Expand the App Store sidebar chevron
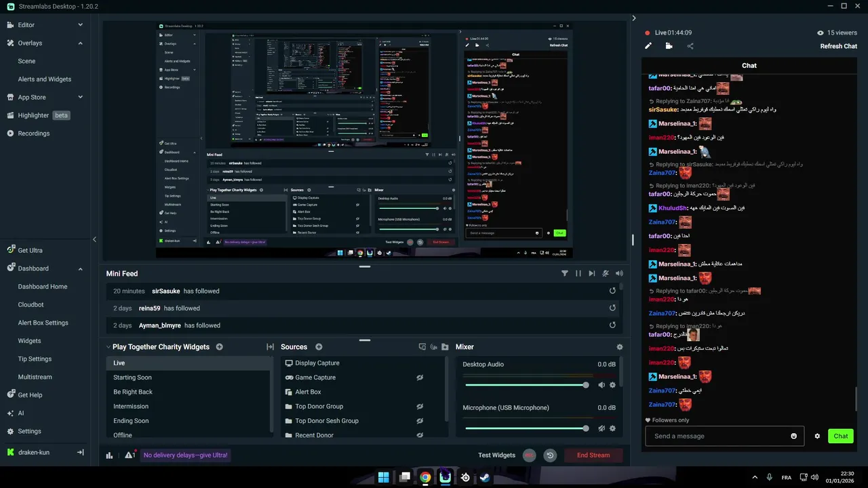Viewport: 868px width, 488px height. coord(80,97)
